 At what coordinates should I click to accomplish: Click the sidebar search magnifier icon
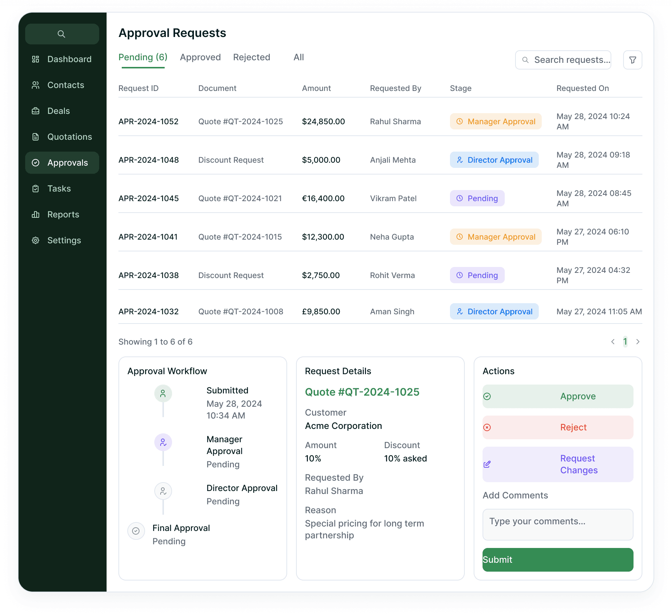(x=61, y=34)
